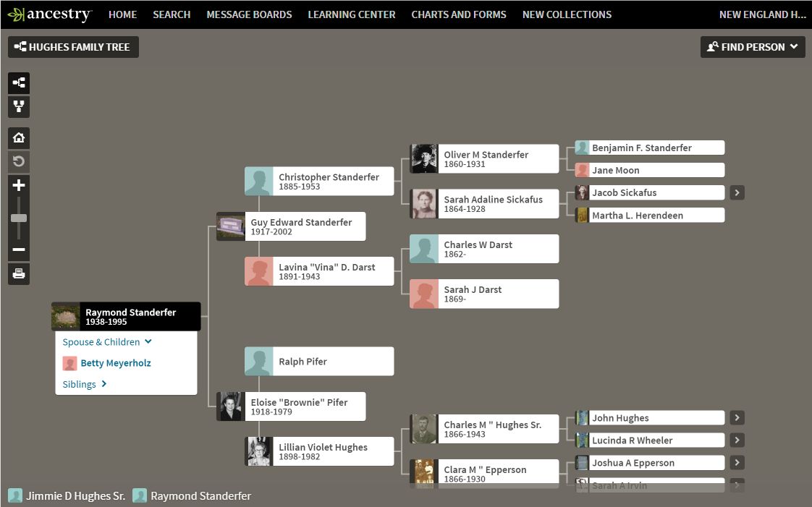The width and height of the screenshot is (812, 507).
Task: Click Jane Moon female silhouette icon
Action: (x=582, y=170)
